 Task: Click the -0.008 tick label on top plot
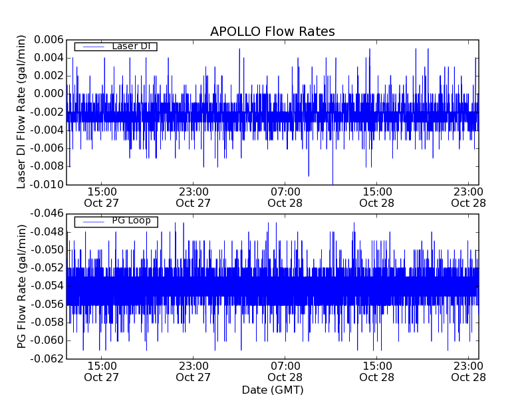coord(47,166)
